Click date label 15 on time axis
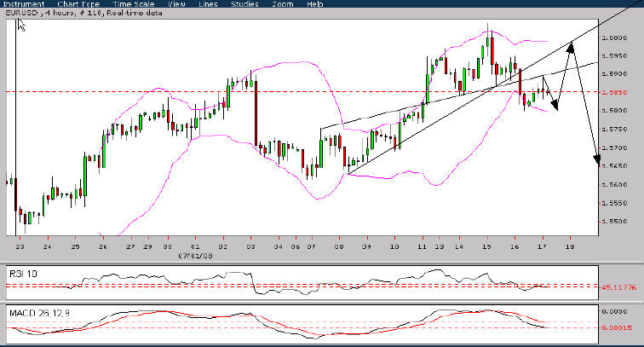This screenshot has height=347, width=644. (486, 247)
